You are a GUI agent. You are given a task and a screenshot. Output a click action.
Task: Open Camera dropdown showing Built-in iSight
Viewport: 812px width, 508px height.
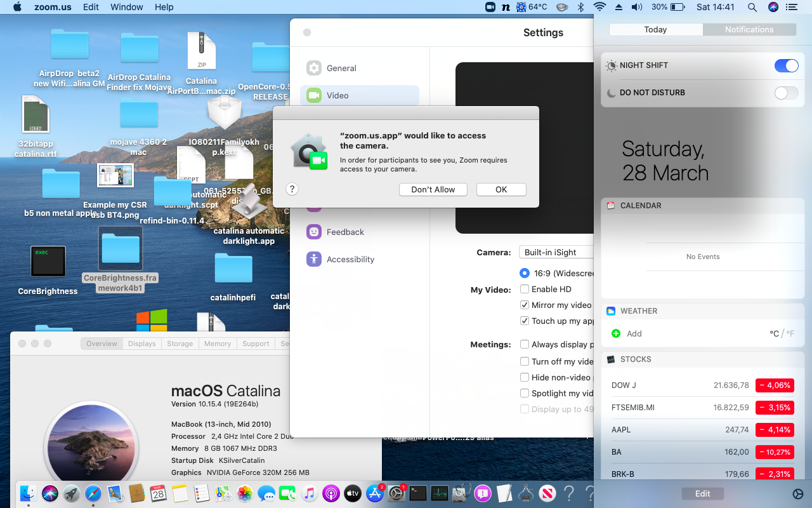pos(556,252)
